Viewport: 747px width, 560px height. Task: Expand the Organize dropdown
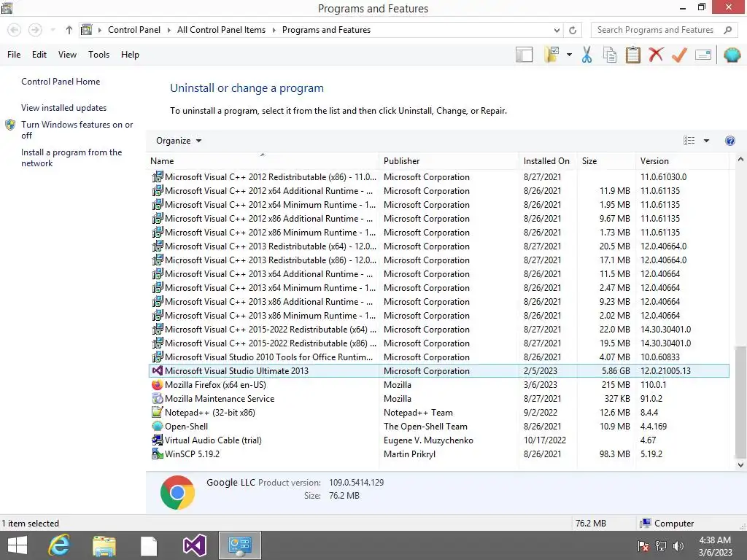tap(179, 141)
